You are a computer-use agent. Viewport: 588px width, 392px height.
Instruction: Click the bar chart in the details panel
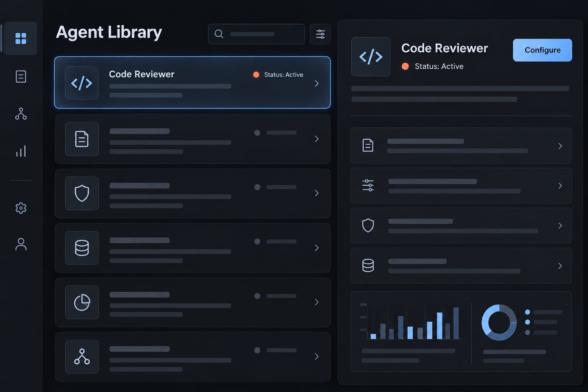(x=411, y=322)
